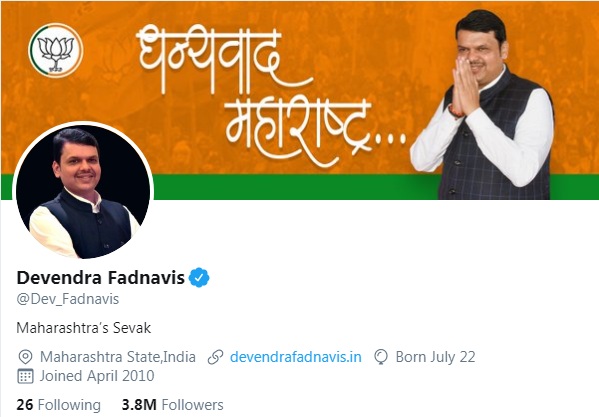599x417 pixels.
Task: Click the Hindi Dhanyavaad Maharashtra banner text
Action: point(271,95)
